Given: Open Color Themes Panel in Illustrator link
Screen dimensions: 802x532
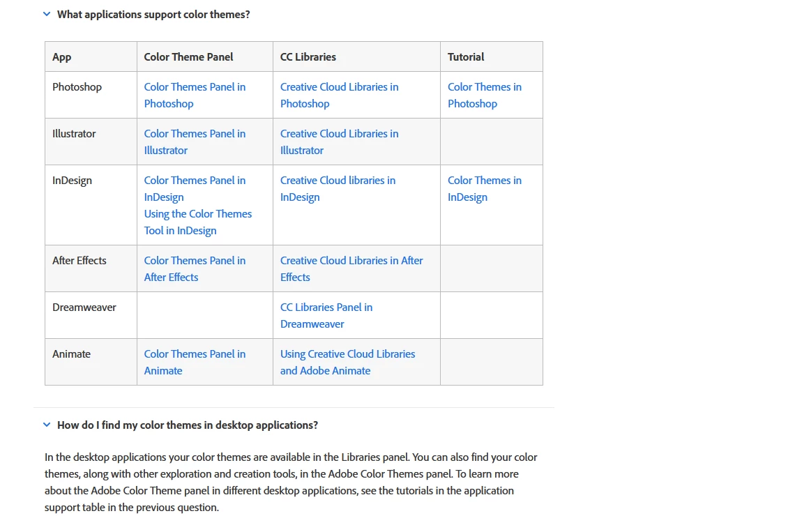Looking at the screenshot, I should pyautogui.click(x=195, y=142).
